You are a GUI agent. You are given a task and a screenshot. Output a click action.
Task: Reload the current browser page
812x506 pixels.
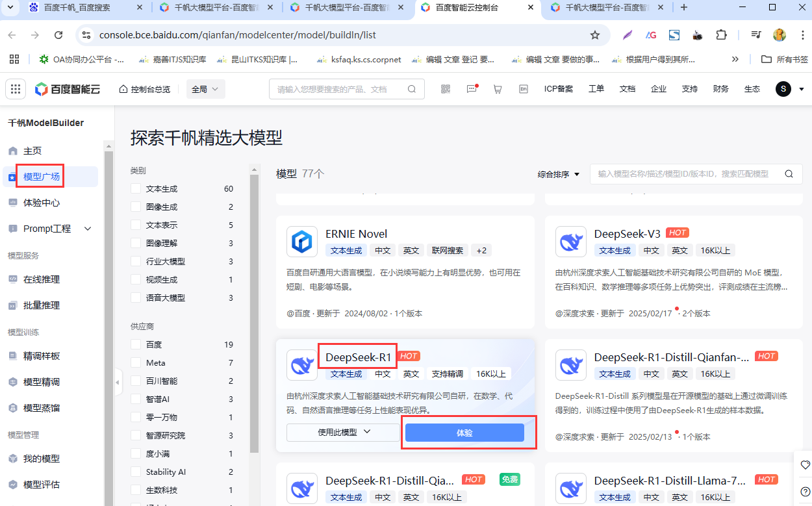[58, 35]
